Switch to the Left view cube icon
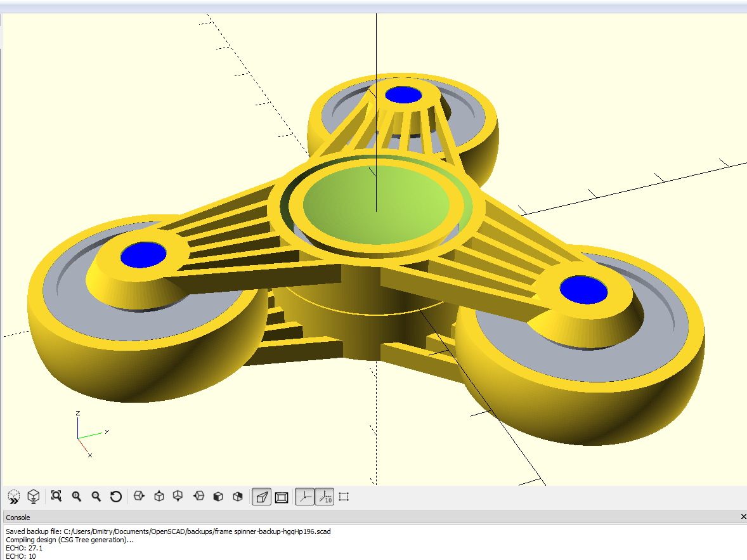The image size is (747, 560). (x=198, y=497)
